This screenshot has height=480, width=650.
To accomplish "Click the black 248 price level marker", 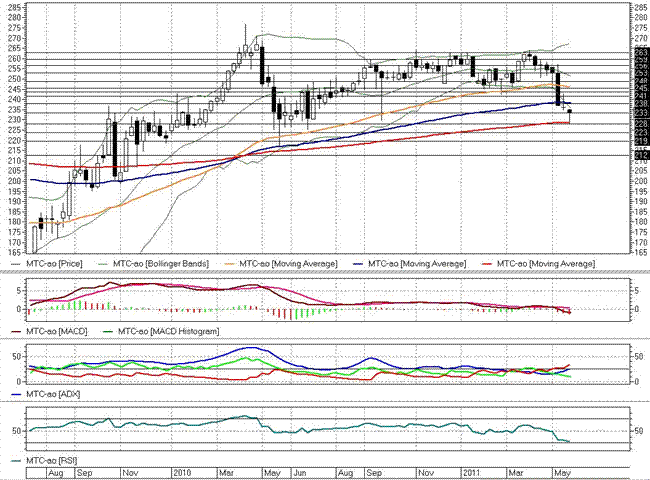I will pyautogui.click(x=641, y=82).
